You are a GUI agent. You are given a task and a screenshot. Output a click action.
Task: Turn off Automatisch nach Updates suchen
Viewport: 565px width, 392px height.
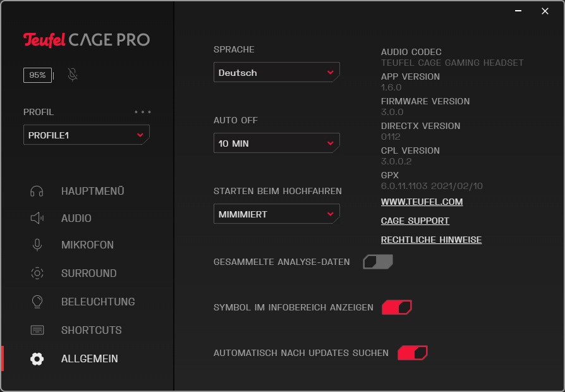tap(413, 353)
